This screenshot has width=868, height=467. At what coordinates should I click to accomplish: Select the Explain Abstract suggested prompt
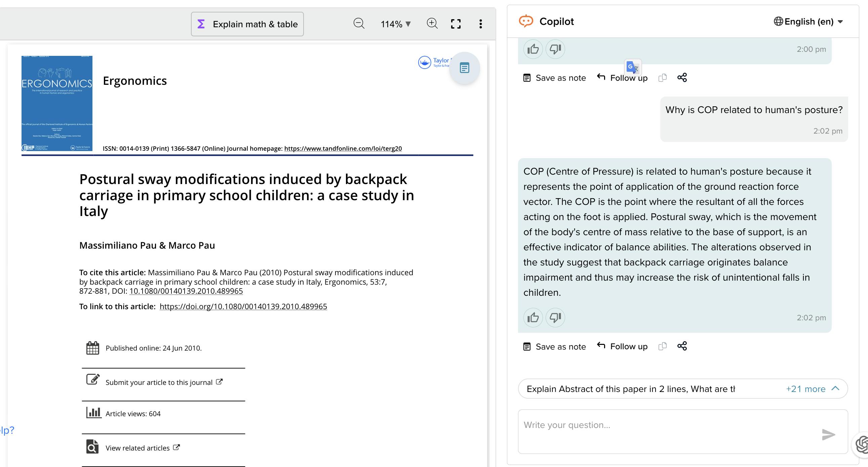pos(606,389)
